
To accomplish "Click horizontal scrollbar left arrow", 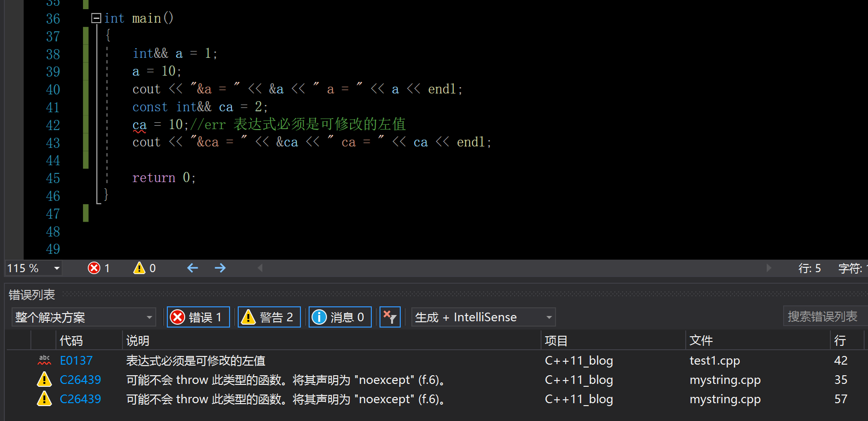I will 260,268.
